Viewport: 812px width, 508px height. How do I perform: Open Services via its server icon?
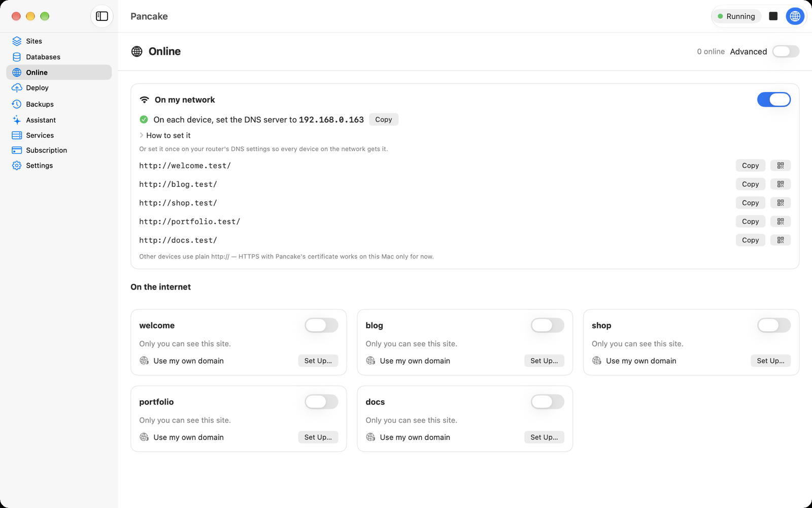tap(17, 135)
